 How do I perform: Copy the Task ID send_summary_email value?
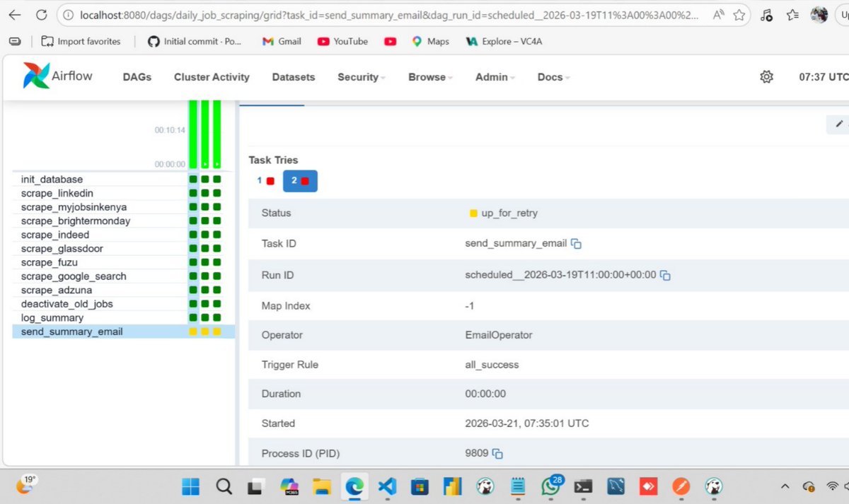576,244
